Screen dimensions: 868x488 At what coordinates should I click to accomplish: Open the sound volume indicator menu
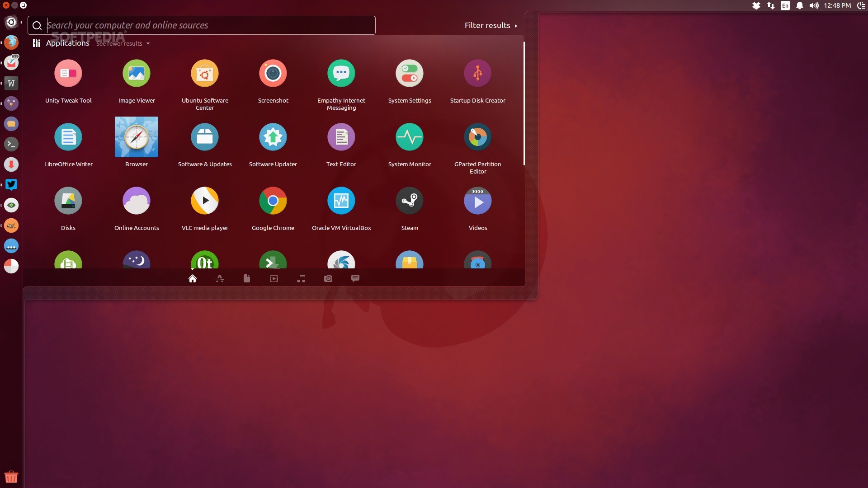tap(814, 6)
